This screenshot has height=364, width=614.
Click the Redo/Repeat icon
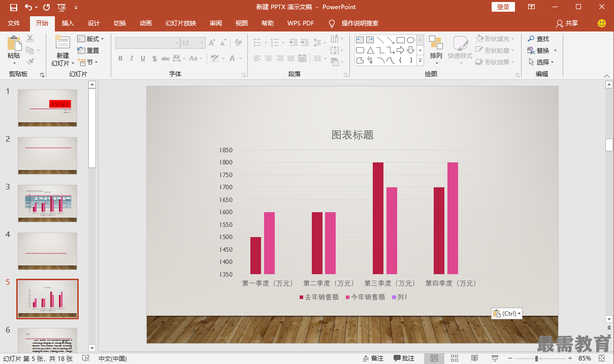tap(47, 7)
